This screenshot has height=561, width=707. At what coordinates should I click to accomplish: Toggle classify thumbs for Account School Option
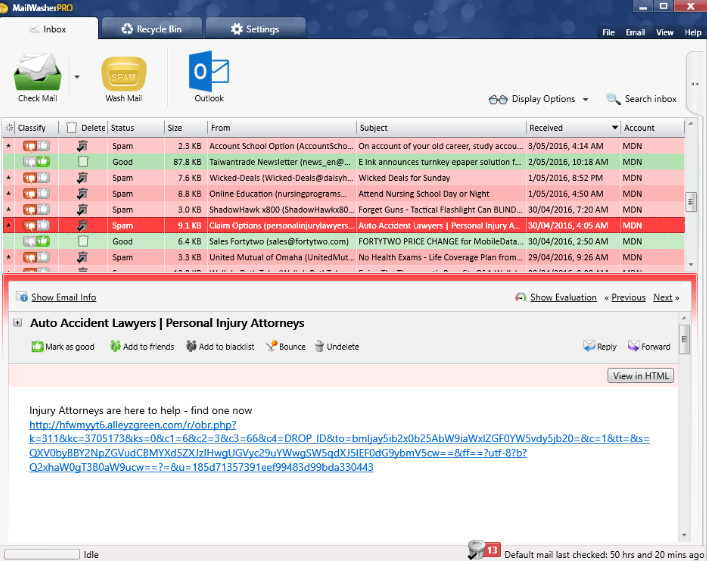click(x=37, y=146)
